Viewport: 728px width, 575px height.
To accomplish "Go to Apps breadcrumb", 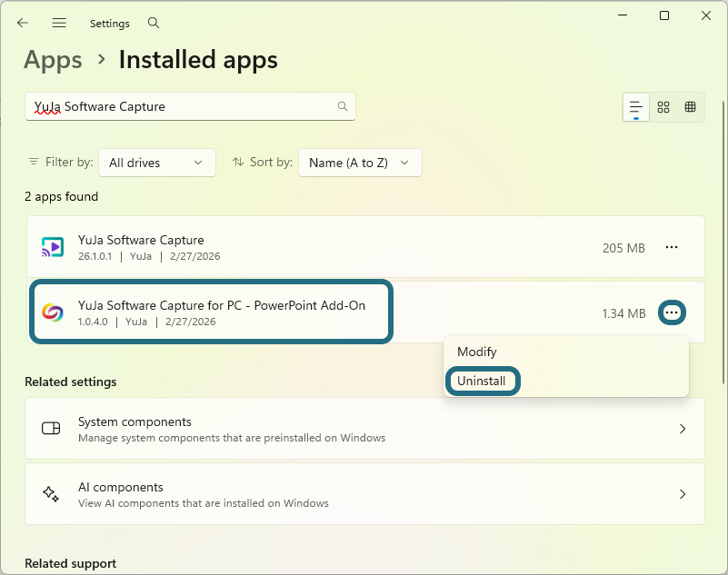I will (53, 60).
